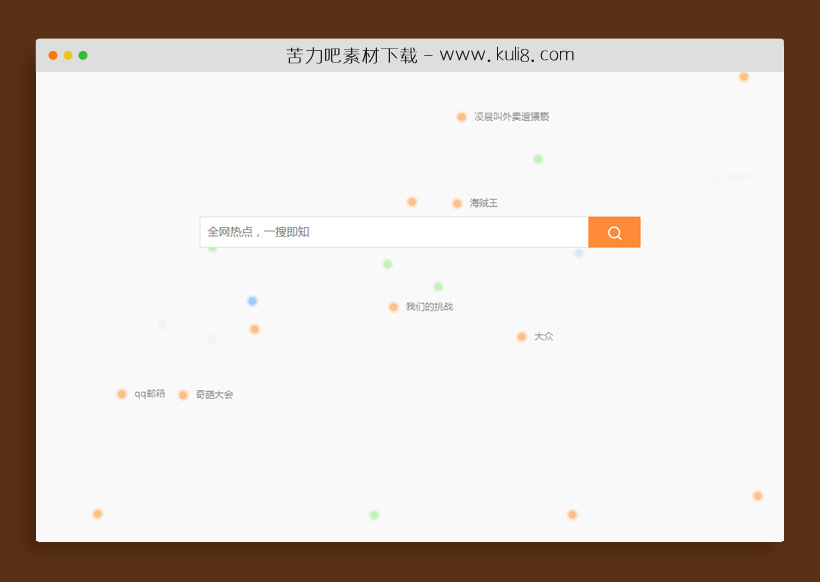Open the 海贼王 hot search link

click(x=482, y=202)
